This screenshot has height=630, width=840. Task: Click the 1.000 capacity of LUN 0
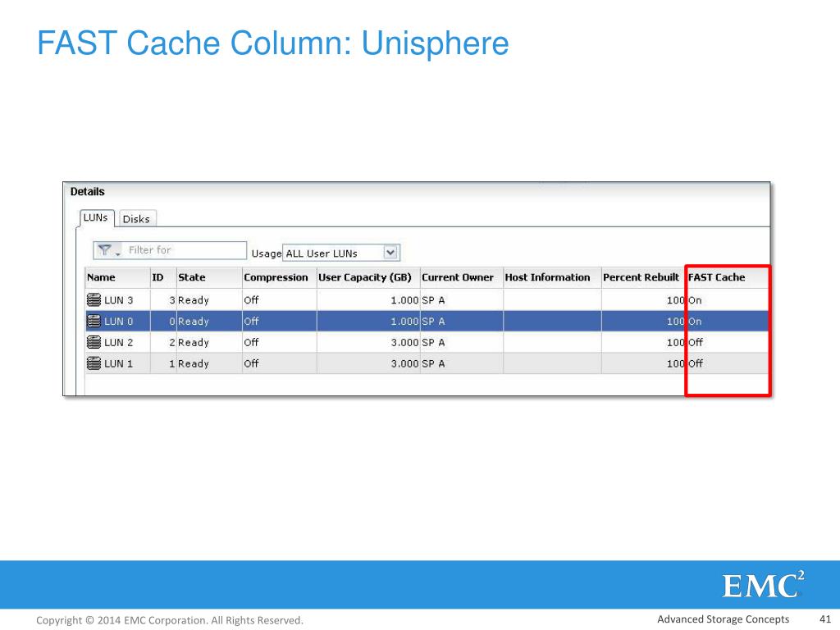pyautogui.click(x=404, y=322)
